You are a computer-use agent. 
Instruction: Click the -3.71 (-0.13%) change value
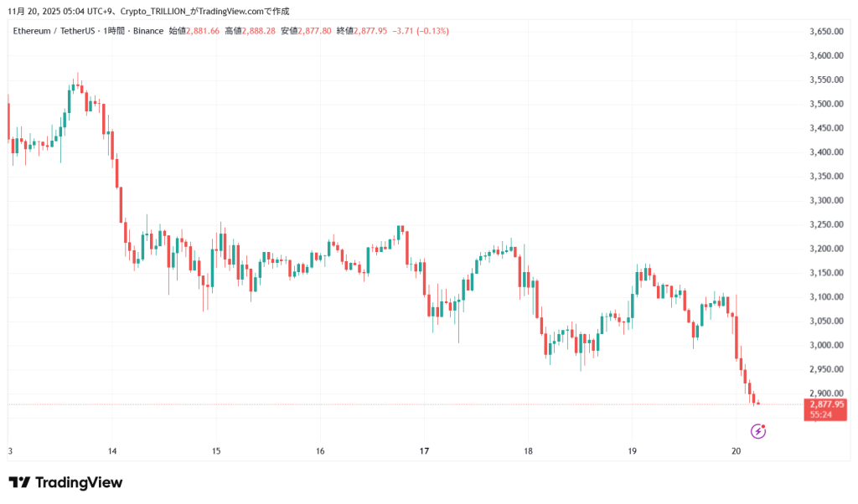click(421, 31)
